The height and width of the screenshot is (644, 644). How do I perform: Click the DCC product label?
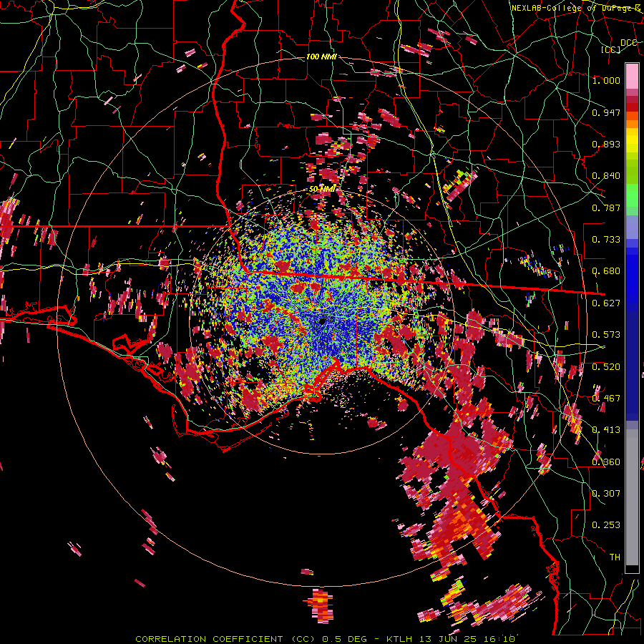[629, 43]
